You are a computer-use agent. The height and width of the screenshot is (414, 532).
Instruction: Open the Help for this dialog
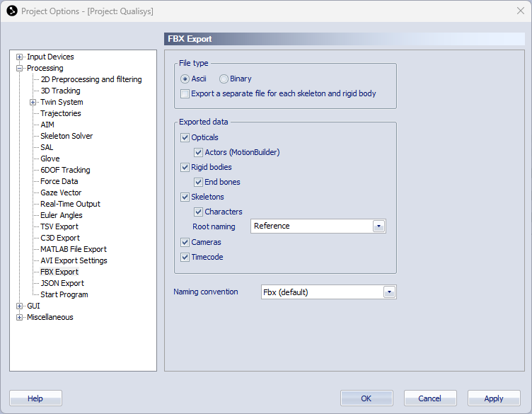(x=35, y=398)
